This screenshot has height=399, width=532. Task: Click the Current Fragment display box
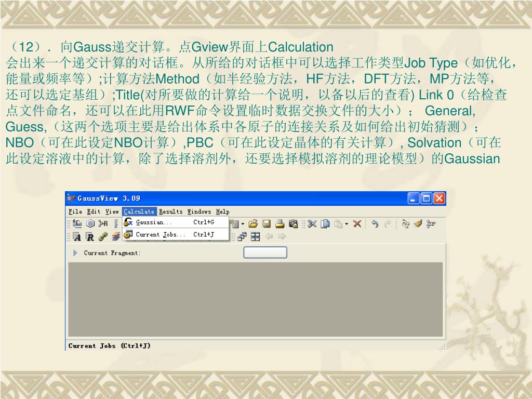[x=265, y=252]
